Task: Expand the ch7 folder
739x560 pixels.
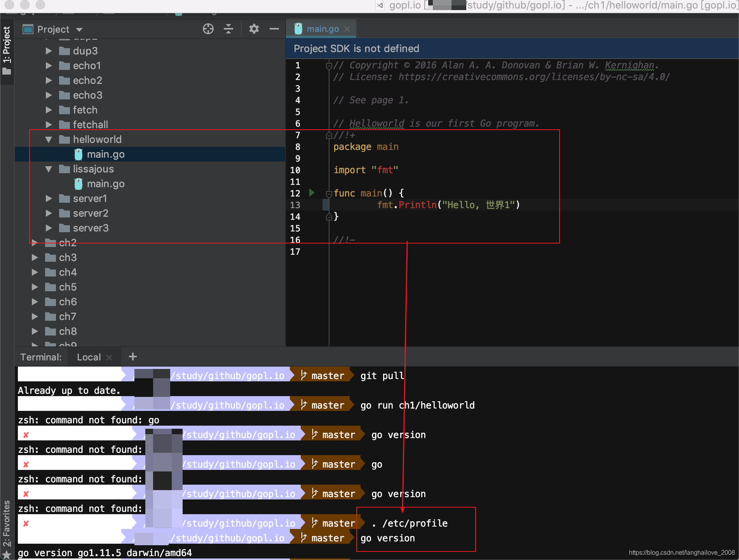Action: [35, 317]
